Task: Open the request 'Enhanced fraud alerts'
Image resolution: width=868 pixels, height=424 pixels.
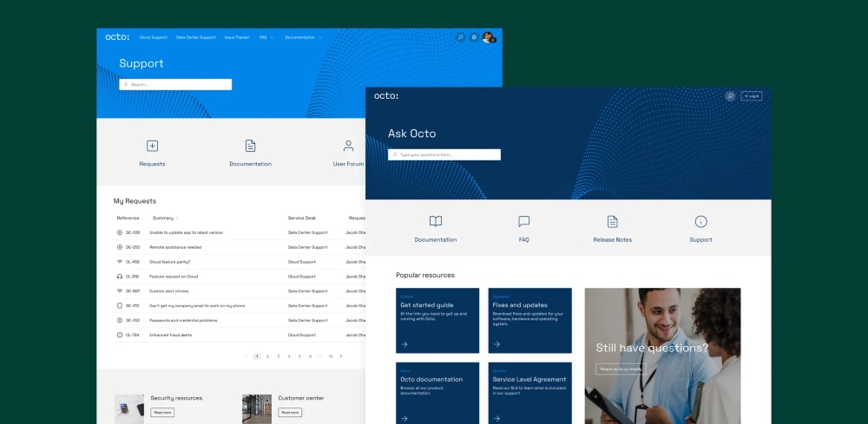Action: pyautogui.click(x=170, y=335)
